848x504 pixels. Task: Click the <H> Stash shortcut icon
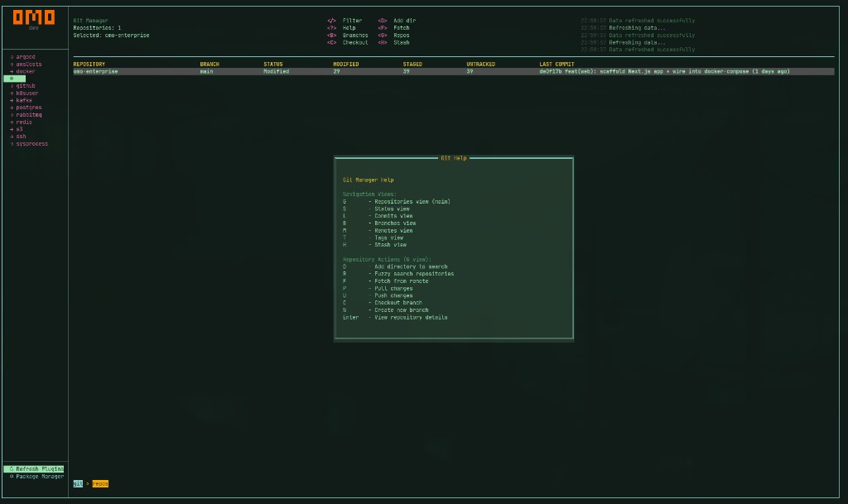coord(383,43)
